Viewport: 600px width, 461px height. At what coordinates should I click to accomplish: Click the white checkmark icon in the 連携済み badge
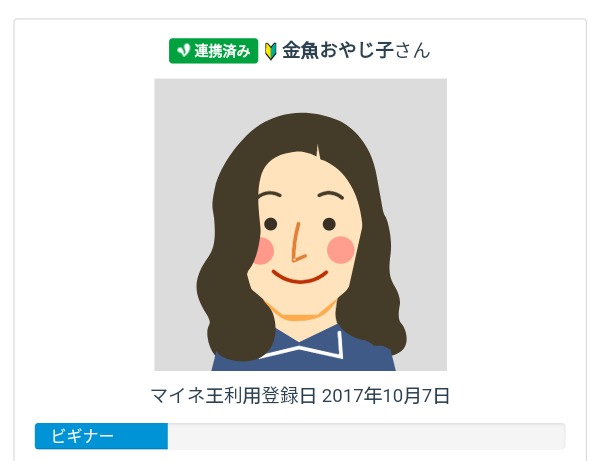(x=183, y=50)
